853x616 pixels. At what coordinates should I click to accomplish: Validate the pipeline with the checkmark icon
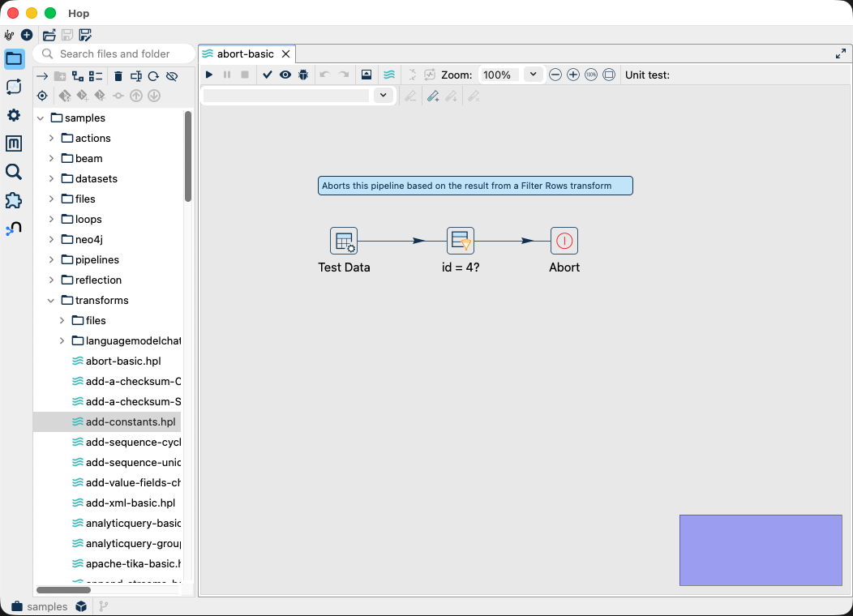click(268, 75)
